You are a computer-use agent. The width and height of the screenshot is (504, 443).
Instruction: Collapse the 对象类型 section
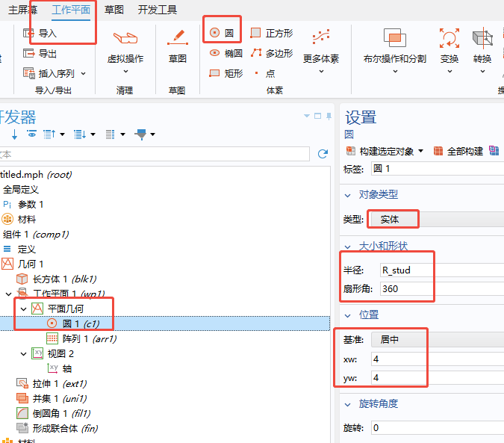point(347,195)
